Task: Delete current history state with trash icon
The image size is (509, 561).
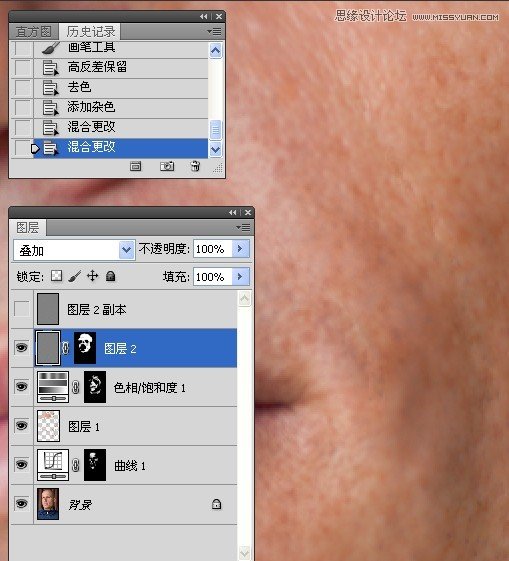Action: point(195,166)
